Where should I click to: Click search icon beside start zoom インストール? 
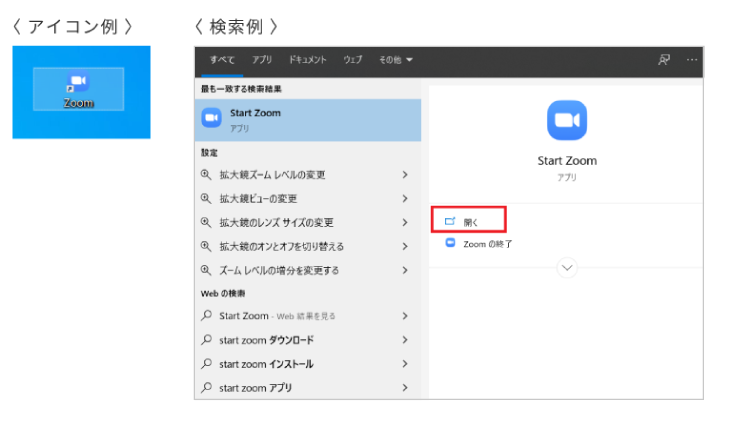pos(206,363)
